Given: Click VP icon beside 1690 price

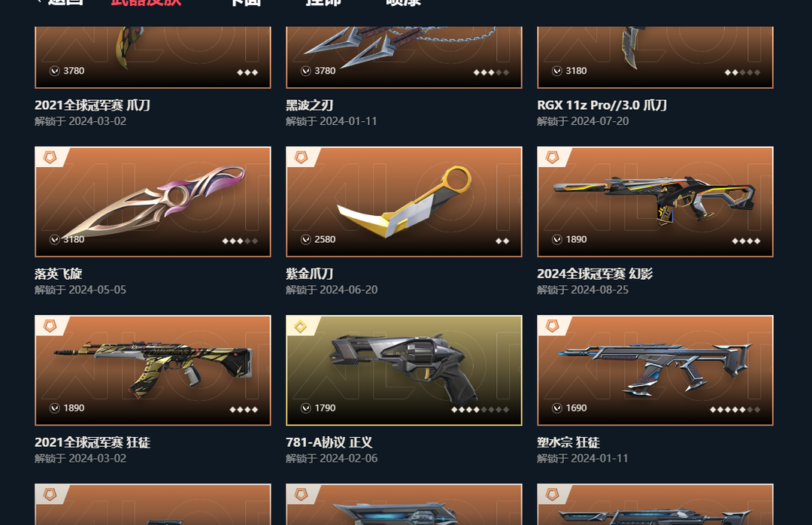Looking at the screenshot, I should 557,408.
